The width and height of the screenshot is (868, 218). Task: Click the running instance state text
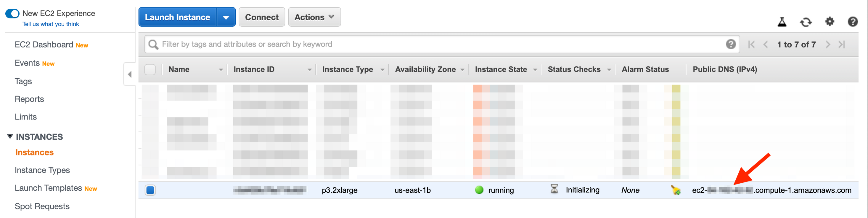(501, 190)
